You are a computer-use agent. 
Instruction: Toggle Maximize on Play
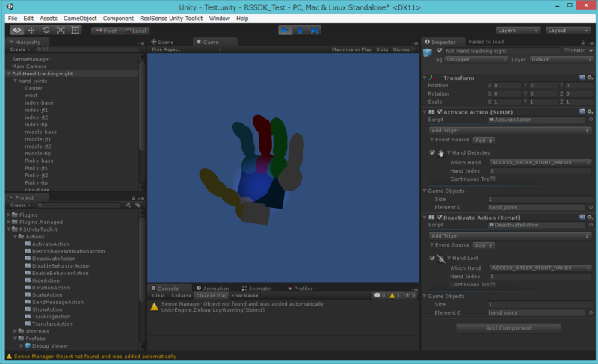pyautogui.click(x=351, y=49)
